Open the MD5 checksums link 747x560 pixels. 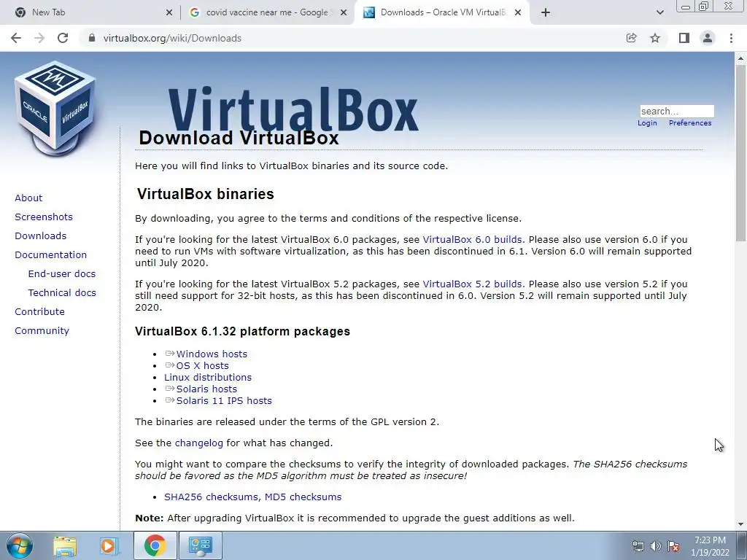303,497
